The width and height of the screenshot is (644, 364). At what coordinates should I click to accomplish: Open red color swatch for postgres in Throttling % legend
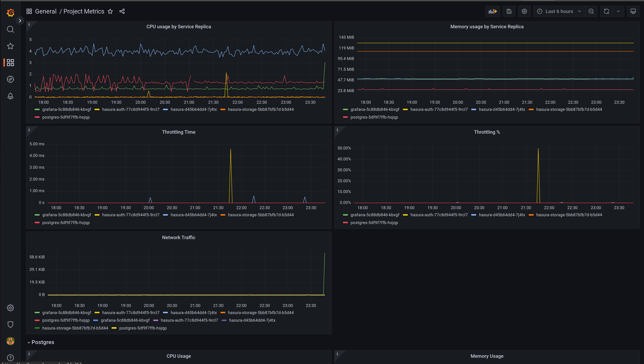tap(345, 223)
